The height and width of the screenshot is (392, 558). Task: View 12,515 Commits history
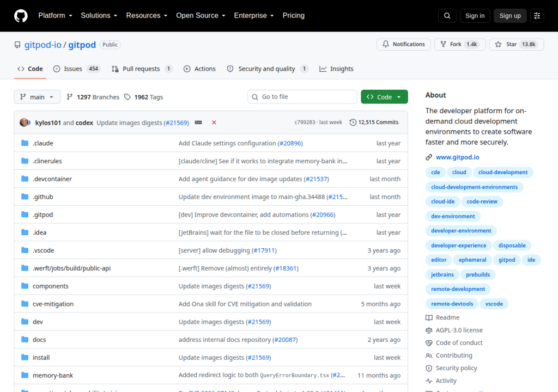pyautogui.click(x=374, y=122)
